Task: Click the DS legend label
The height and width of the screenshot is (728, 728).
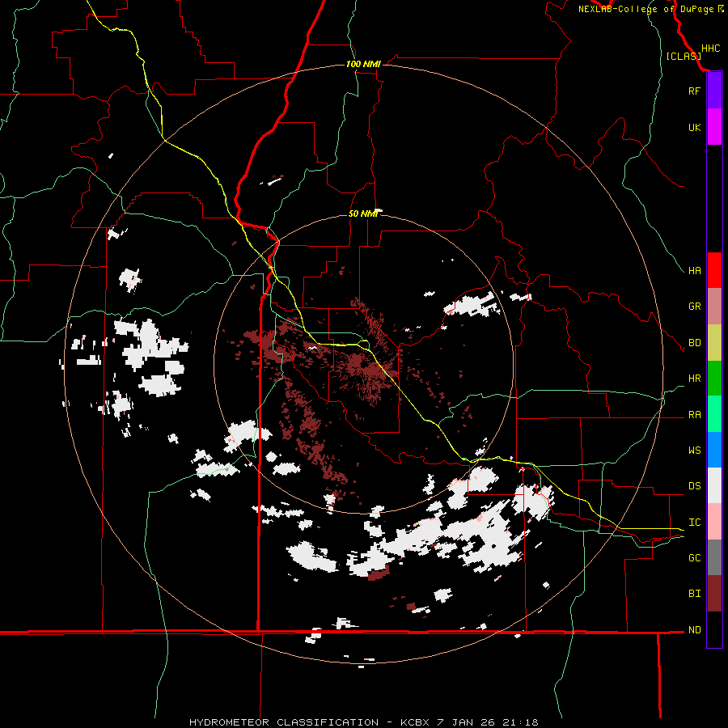Action: click(694, 485)
